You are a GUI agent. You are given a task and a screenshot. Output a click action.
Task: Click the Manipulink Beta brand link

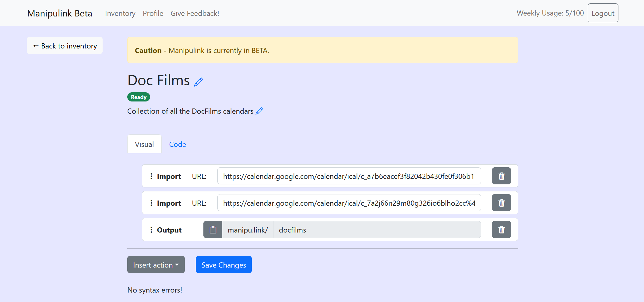click(x=60, y=13)
